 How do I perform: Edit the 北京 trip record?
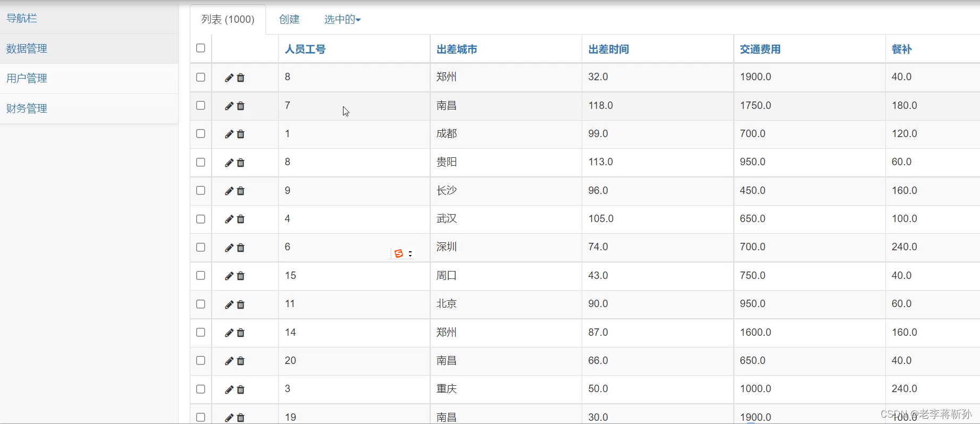pos(229,304)
